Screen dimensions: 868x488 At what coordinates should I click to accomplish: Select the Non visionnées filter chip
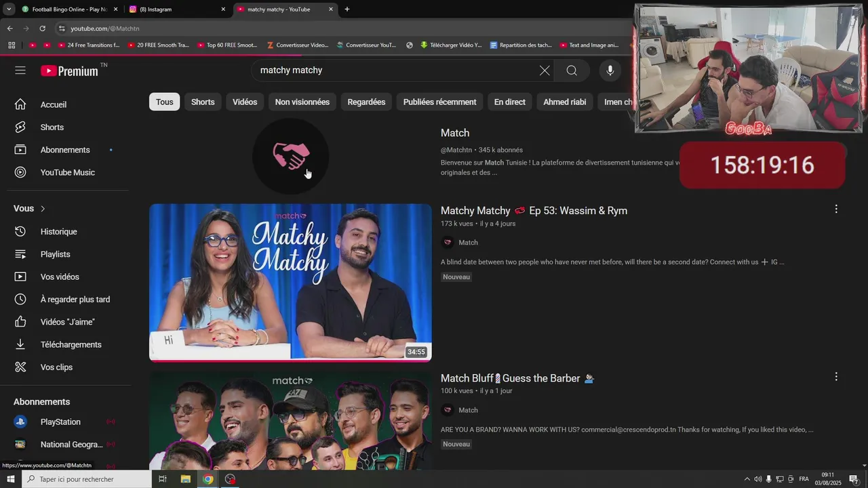pos(302,102)
